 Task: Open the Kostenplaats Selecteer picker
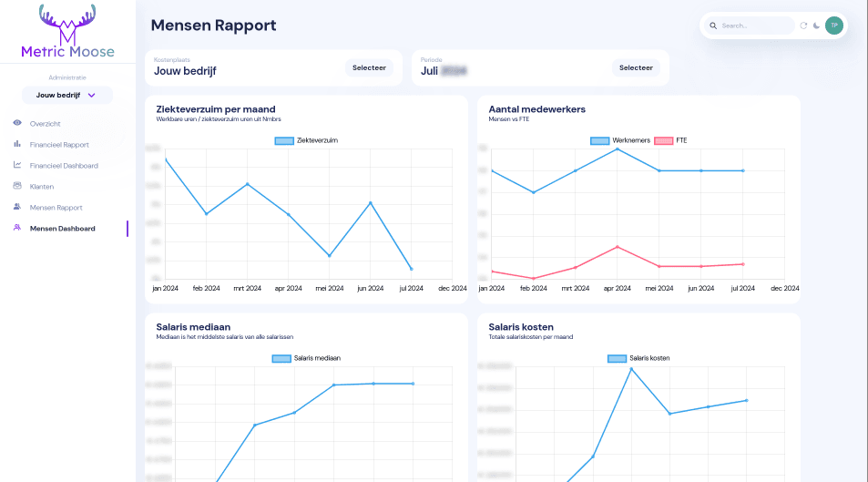point(368,67)
